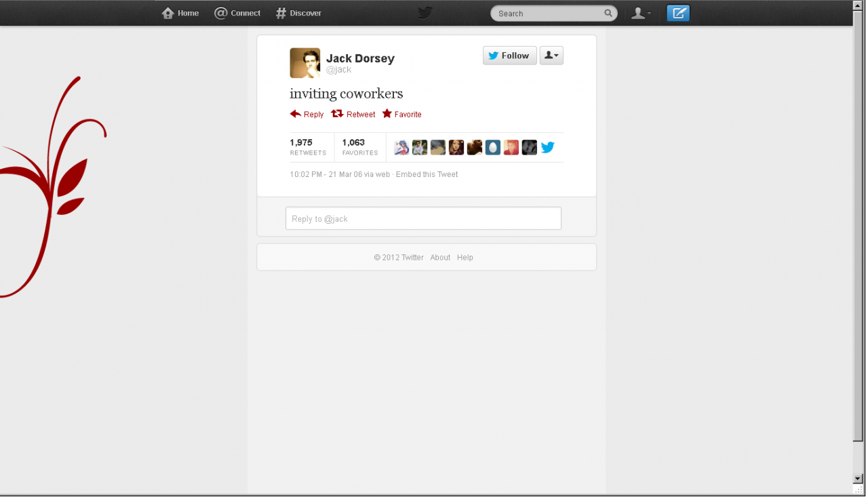Click the scrollbar down arrow

(x=858, y=479)
